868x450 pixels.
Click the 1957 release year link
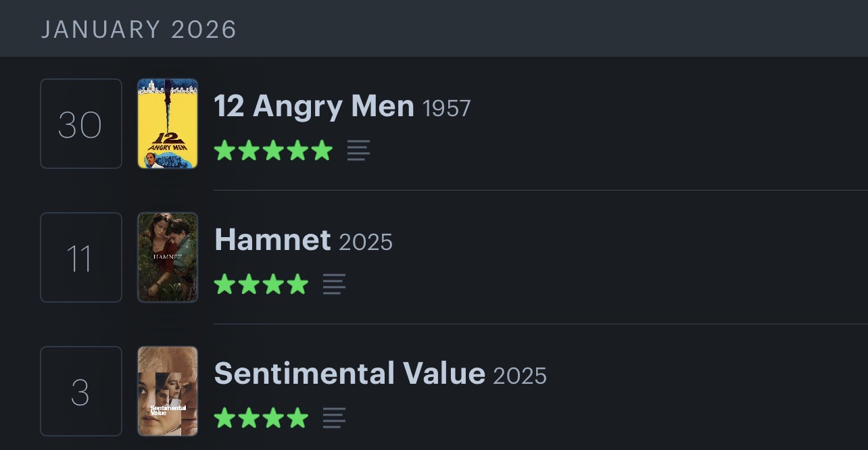click(x=446, y=108)
